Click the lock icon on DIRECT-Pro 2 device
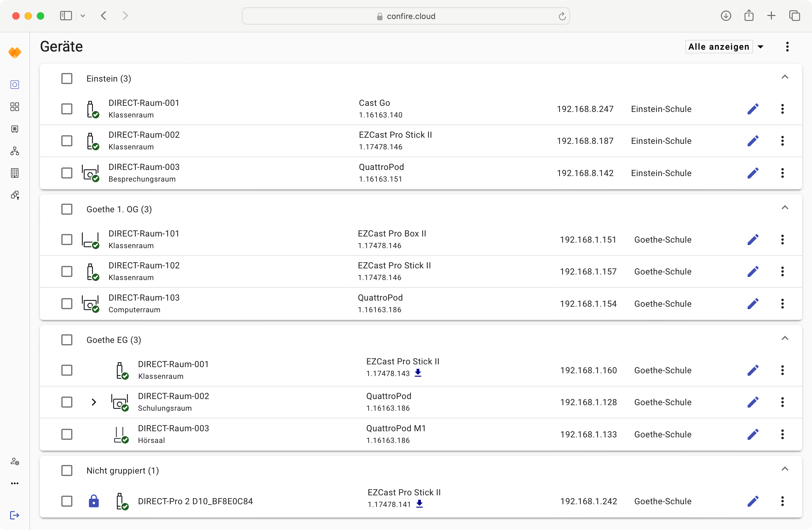 [x=94, y=501]
